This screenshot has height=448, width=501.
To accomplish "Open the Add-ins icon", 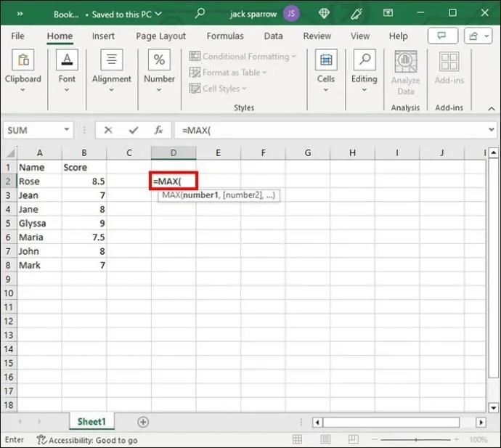I will coord(449,62).
